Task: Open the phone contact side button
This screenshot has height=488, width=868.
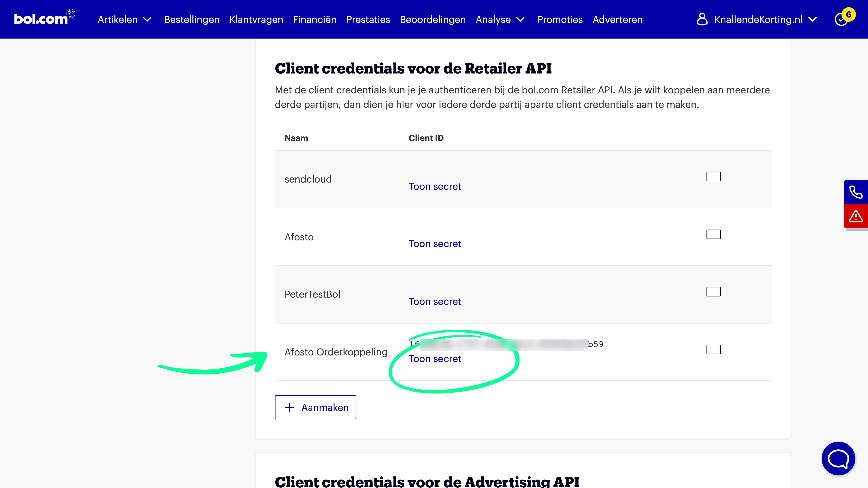Action: tap(855, 192)
